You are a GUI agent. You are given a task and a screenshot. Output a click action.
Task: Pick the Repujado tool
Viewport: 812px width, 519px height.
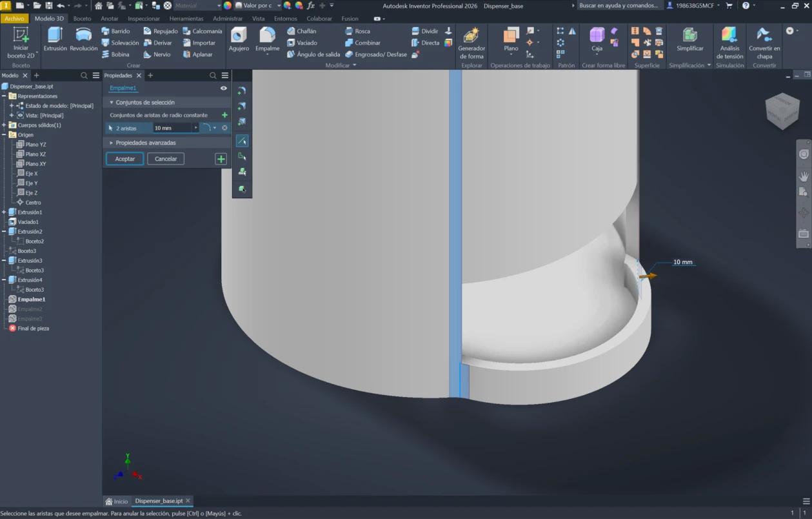point(161,31)
